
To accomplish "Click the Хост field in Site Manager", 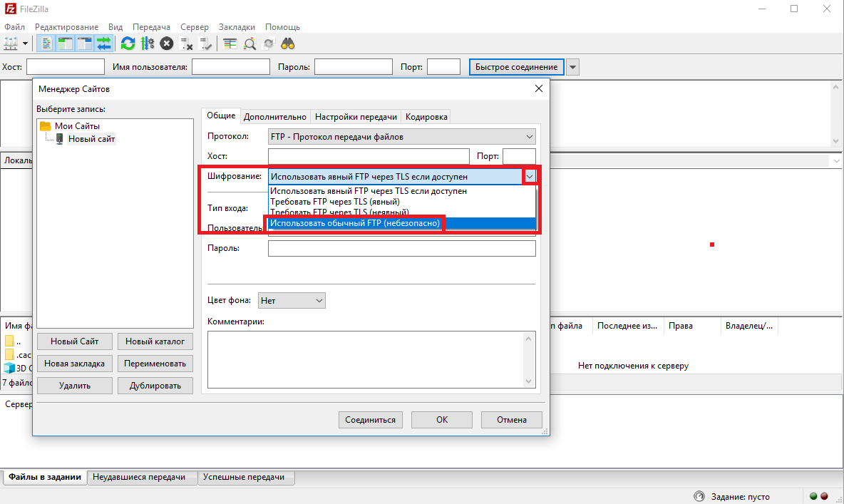I will [369, 156].
